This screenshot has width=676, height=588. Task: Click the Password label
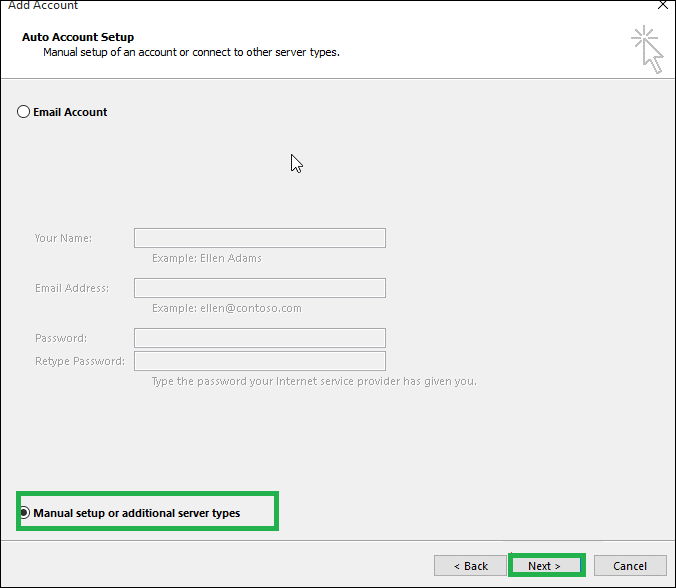tap(61, 338)
